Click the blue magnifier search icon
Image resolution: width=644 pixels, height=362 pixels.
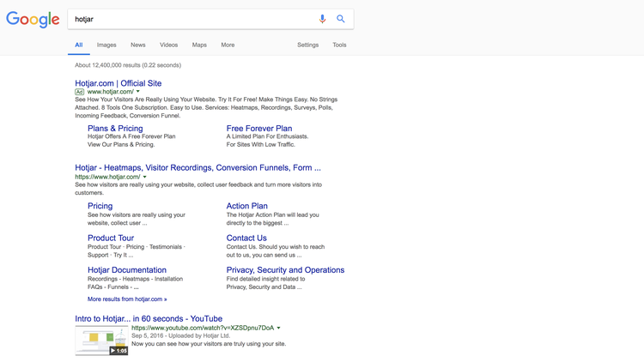(341, 19)
